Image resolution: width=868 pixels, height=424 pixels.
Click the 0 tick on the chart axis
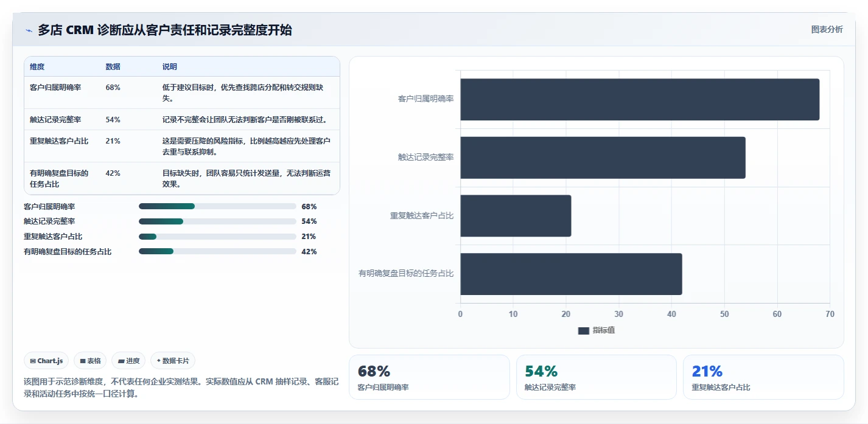point(460,314)
